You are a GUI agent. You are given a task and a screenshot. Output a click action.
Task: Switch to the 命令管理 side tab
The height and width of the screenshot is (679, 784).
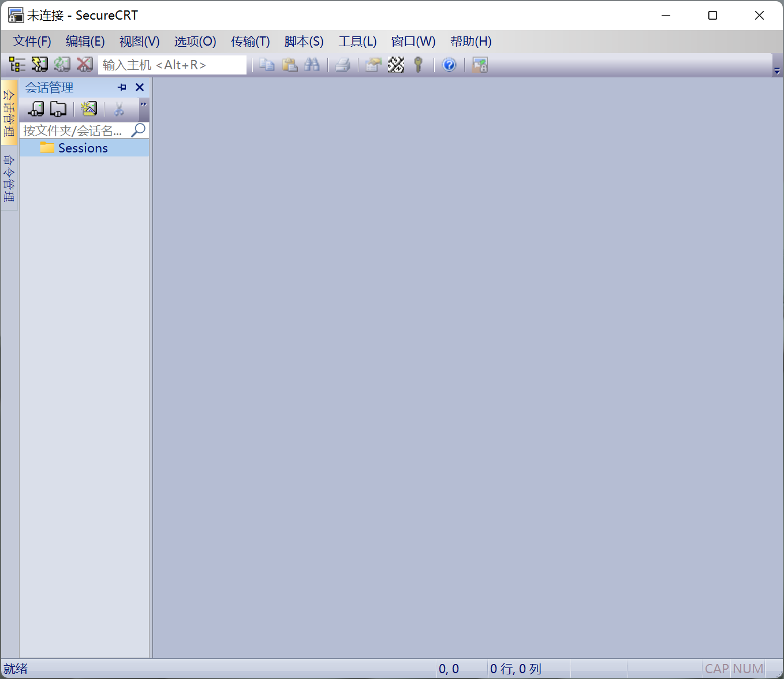click(9, 178)
